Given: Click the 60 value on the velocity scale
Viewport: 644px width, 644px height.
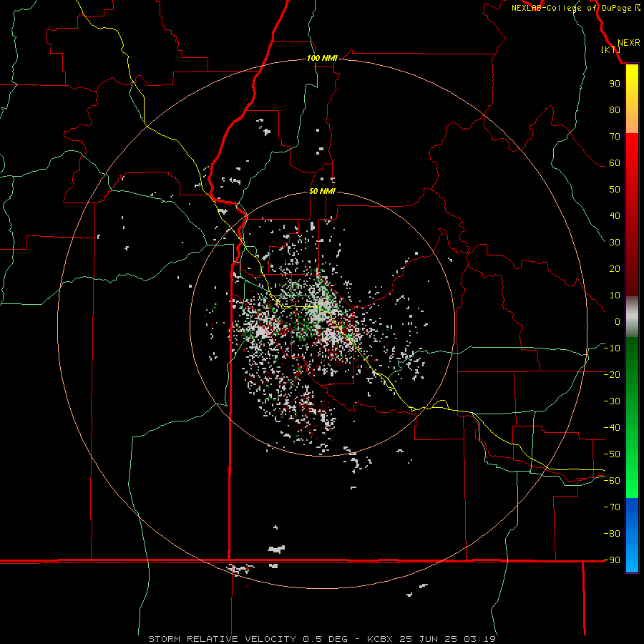Looking at the screenshot, I should (615, 162).
